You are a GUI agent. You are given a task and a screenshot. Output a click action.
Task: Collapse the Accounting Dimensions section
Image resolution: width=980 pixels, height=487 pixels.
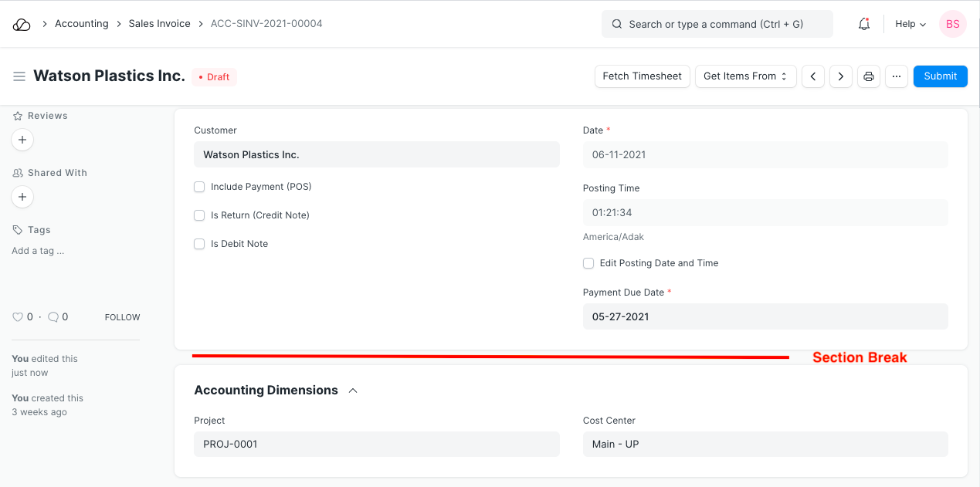pyautogui.click(x=353, y=391)
